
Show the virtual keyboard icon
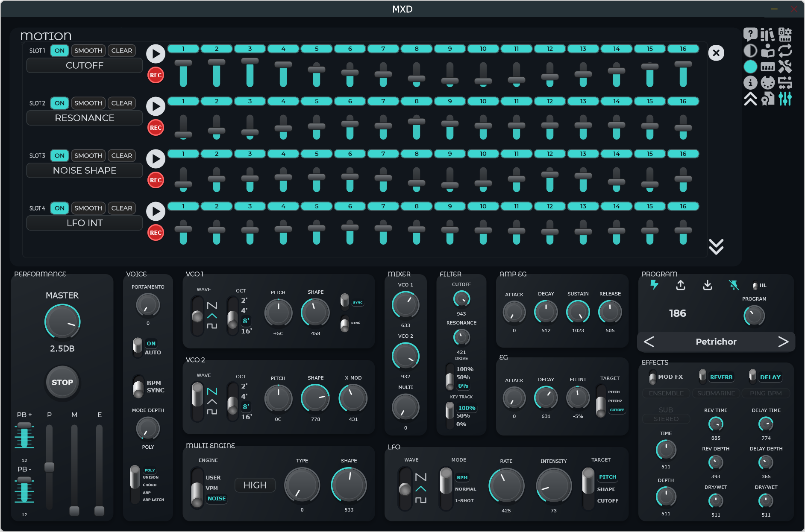(767, 67)
